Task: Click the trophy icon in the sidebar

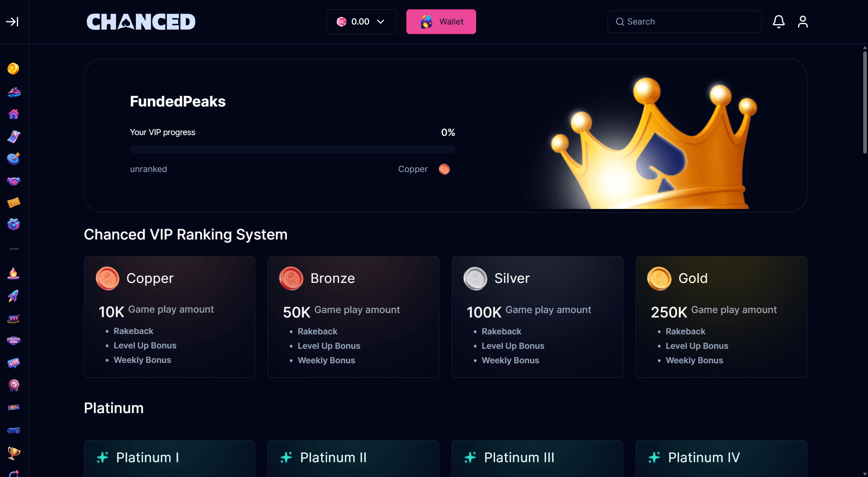Action: tap(14, 453)
